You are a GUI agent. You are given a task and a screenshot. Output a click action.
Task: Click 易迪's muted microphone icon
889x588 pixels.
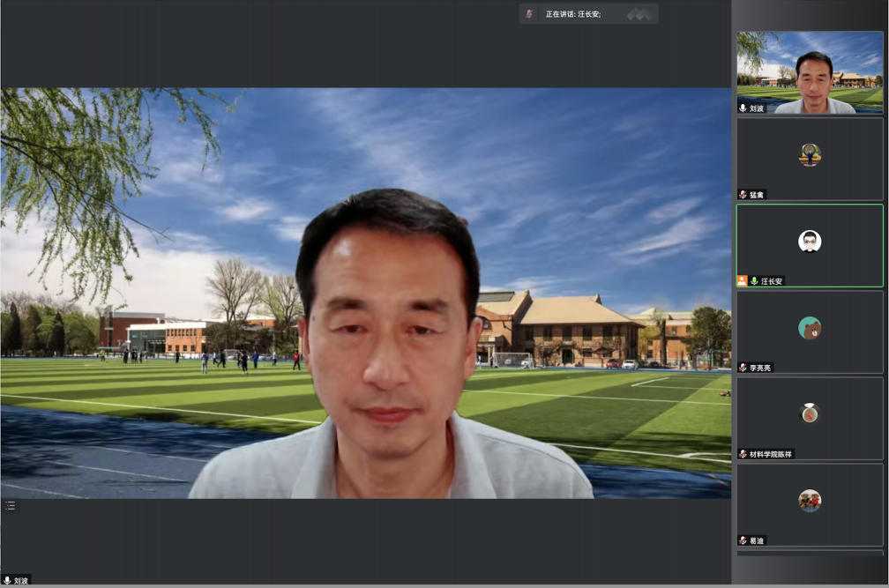coord(743,540)
